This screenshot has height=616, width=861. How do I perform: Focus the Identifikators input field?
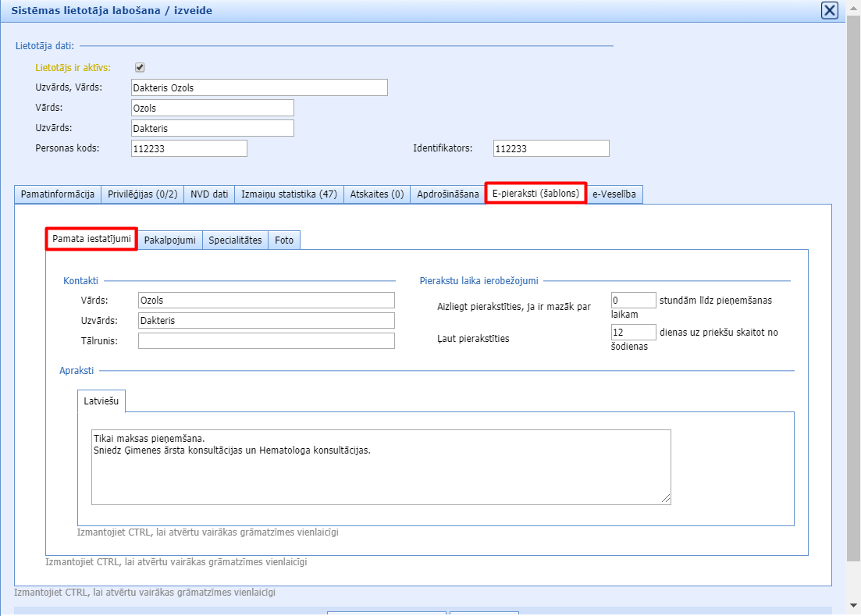551,148
